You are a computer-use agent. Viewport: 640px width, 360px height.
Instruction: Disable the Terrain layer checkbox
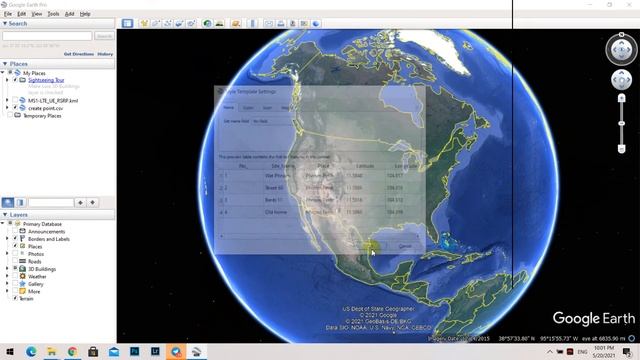[x=15, y=298]
